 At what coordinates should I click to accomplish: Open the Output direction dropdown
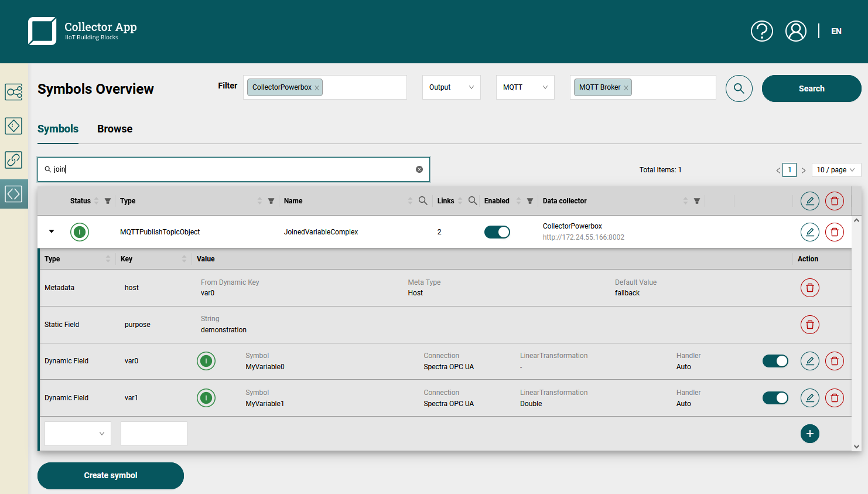(x=451, y=87)
